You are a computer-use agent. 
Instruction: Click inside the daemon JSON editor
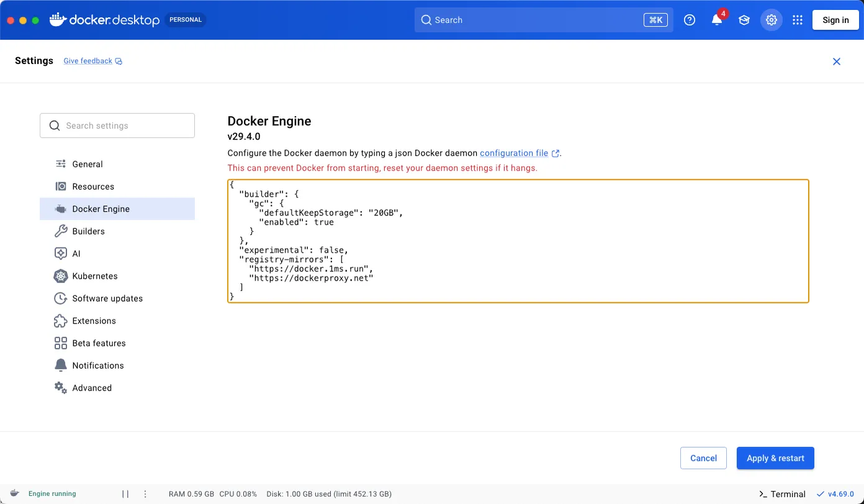(518, 241)
